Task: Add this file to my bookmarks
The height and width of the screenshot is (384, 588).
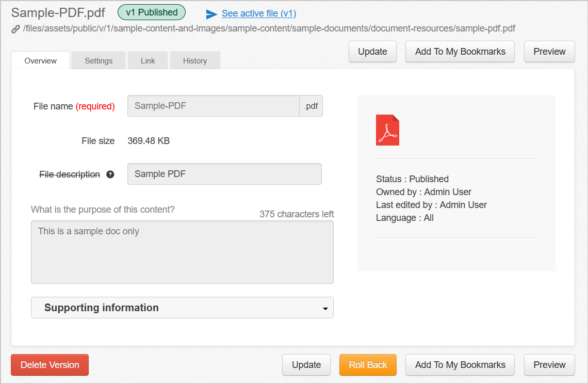Action: (x=460, y=52)
